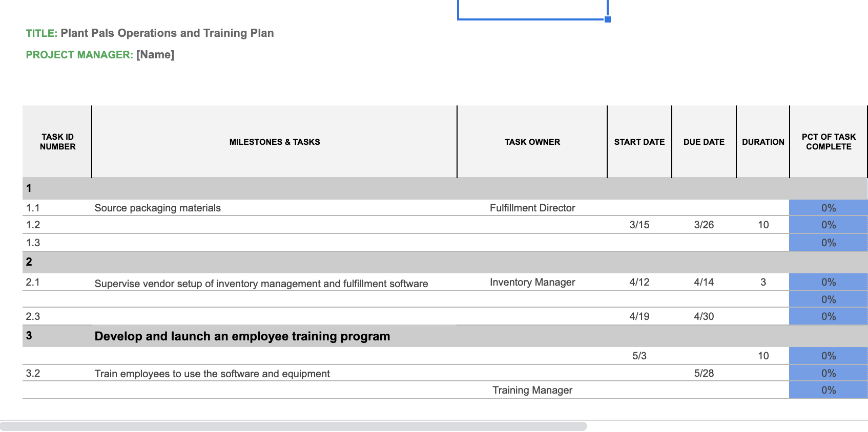
Task: Click the 'Training Manager' owner cell
Action: [x=532, y=390]
